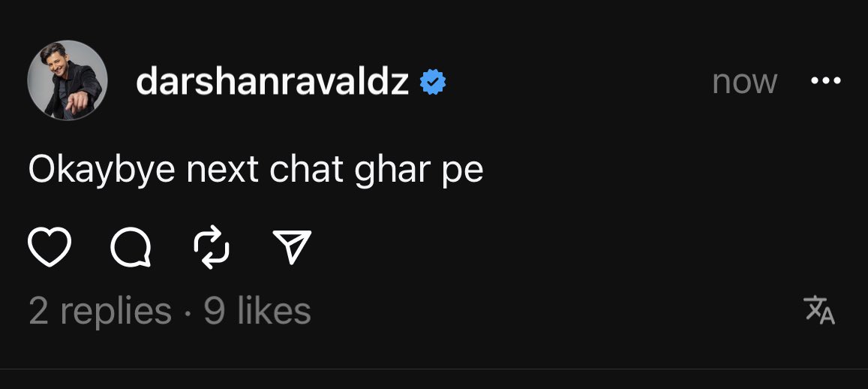Toggle the heart to favorite this thread
The height and width of the screenshot is (389, 868).
(x=50, y=247)
